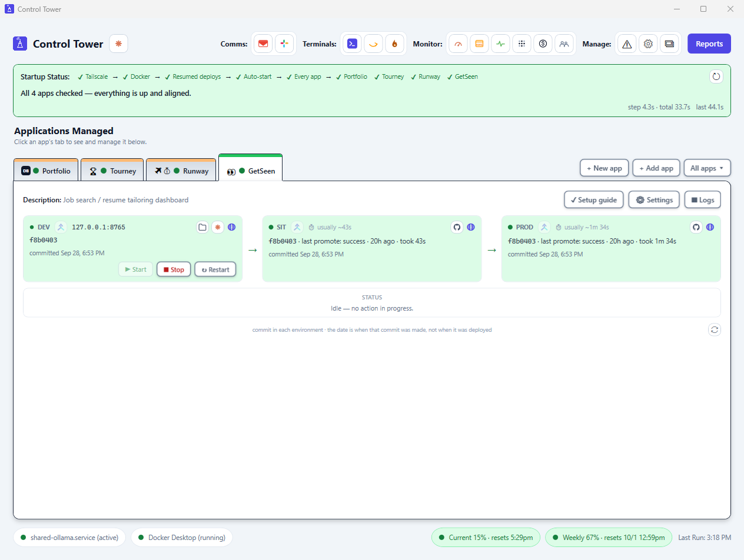This screenshot has height=560, width=744.
Task: Open the globe icon in DEV card
Action: click(232, 227)
